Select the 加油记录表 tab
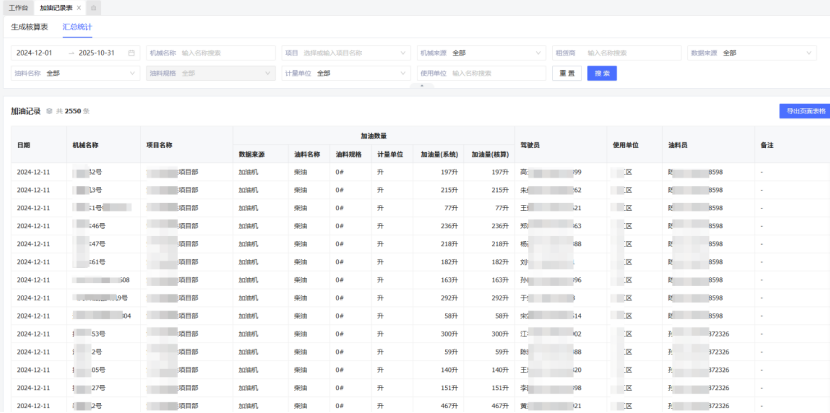This screenshot has height=413, width=830. (x=56, y=8)
